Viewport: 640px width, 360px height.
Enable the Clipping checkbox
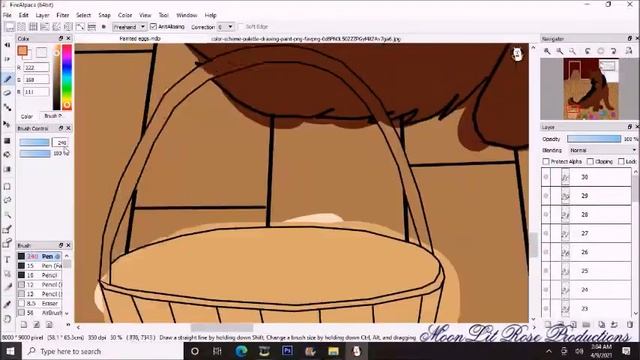[x=590, y=162]
